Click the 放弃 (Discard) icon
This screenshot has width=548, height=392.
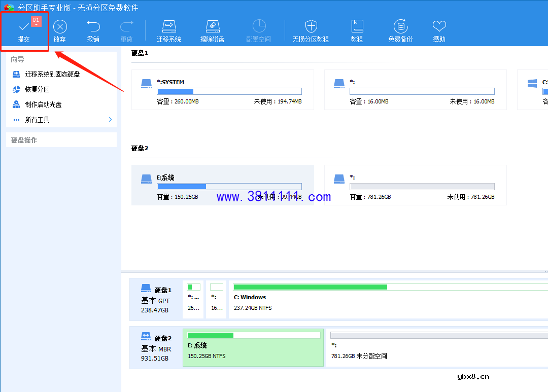60,27
